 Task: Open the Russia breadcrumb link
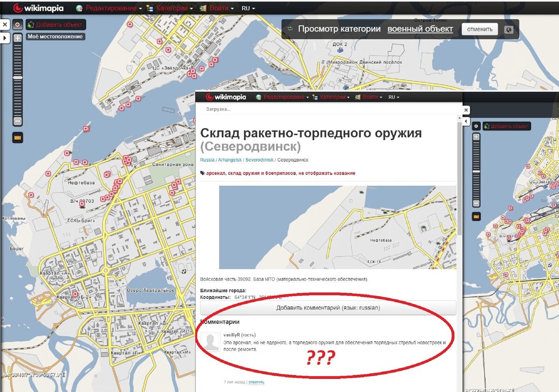click(x=207, y=160)
